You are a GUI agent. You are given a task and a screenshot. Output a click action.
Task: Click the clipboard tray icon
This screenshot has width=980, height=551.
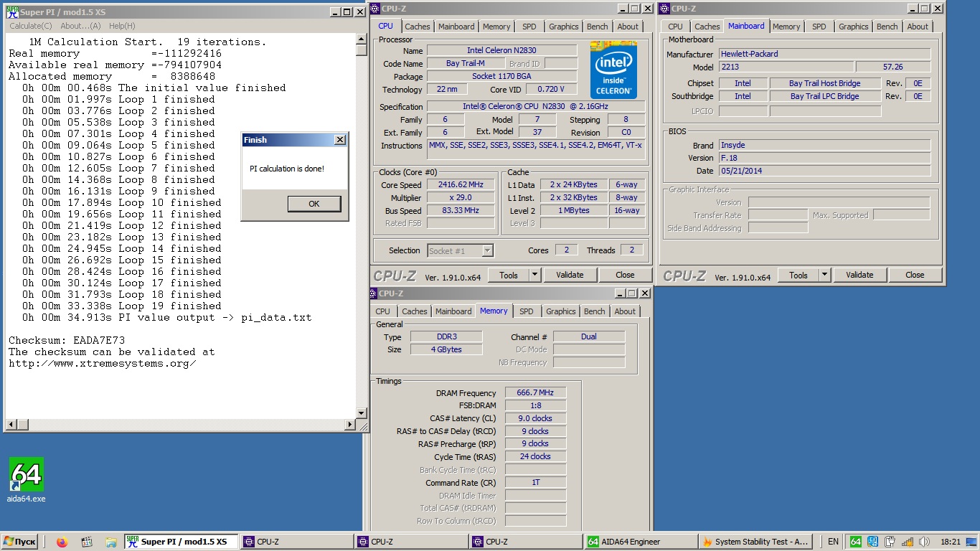pos(890,542)
